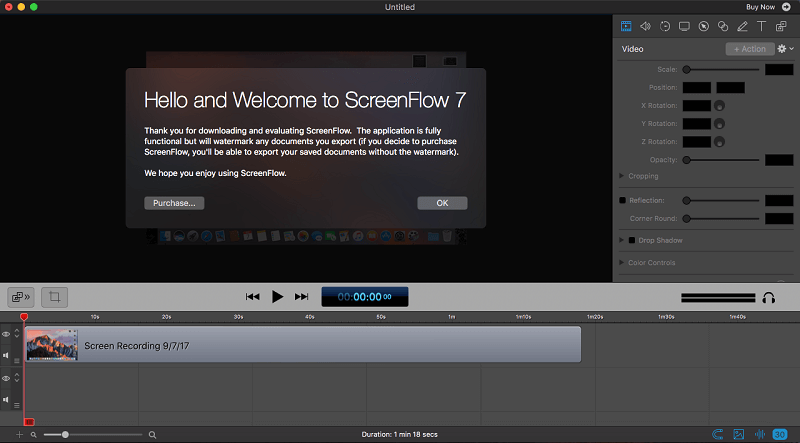Image resolution: width=800 pixels, height=443 pixels.
Task: Open the Text properties tab icon
Action: (x=761, y=26)
